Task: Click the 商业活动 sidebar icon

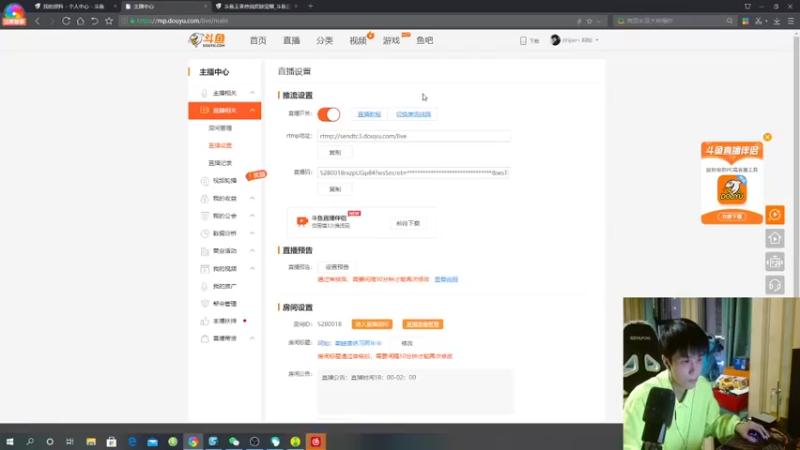Action: point(205,251)
